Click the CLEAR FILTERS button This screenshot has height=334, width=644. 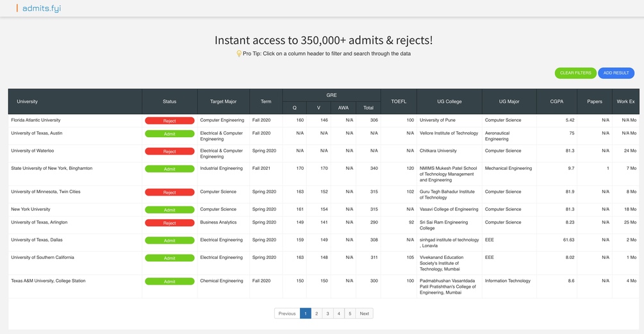click(575, 73)
